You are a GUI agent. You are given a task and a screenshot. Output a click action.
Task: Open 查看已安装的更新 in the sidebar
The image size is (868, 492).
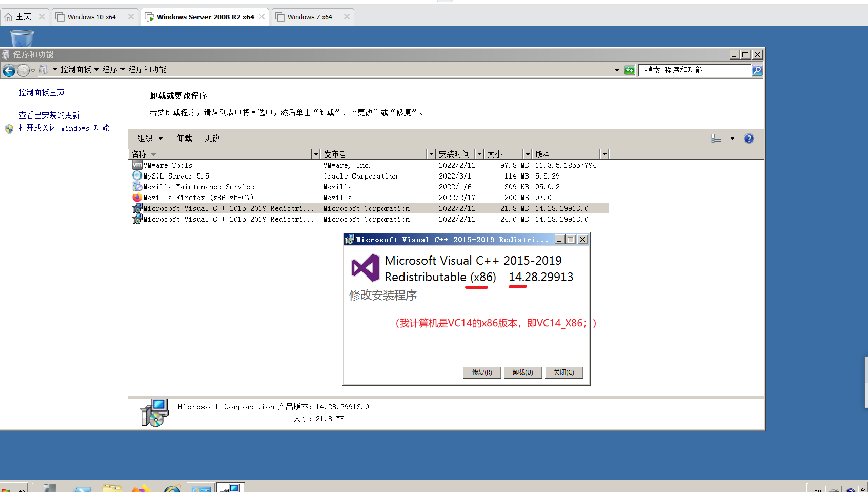tap(49, 114)
